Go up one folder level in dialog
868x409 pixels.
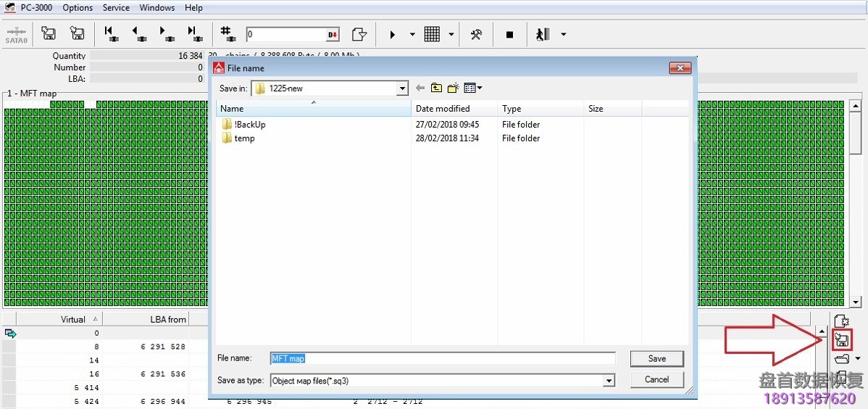pos(437,88)
